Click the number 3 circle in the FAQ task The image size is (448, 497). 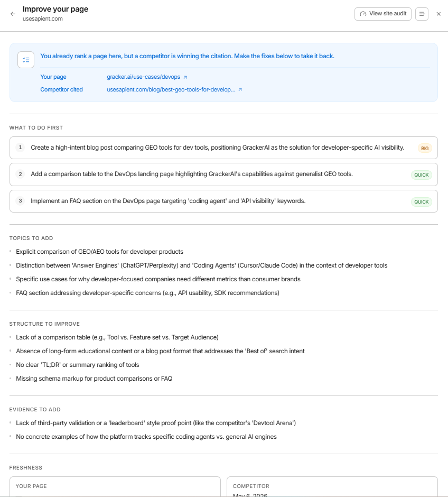[x=20, y=200]
